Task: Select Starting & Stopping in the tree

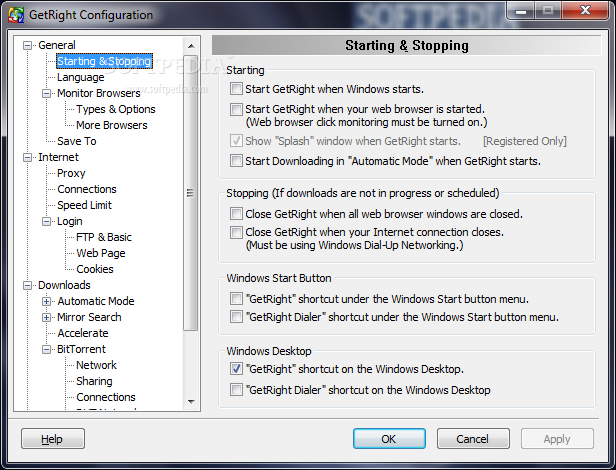Action: [x=104, y=61]
